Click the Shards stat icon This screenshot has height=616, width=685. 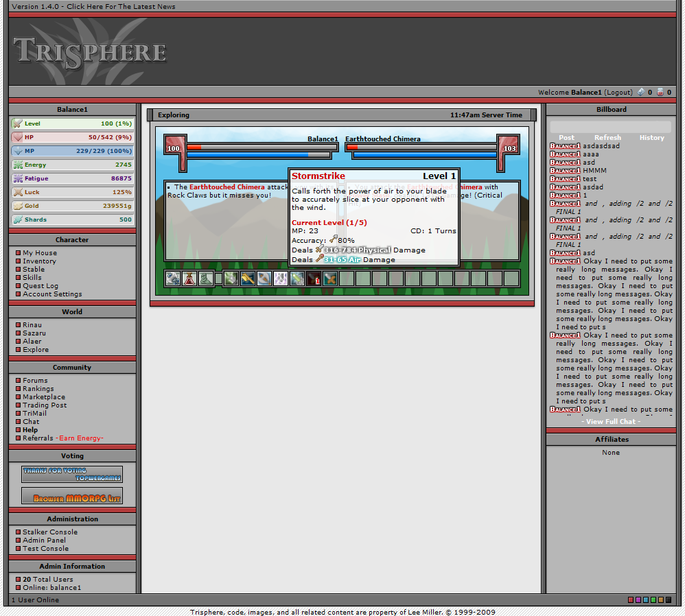click(17, 220)
